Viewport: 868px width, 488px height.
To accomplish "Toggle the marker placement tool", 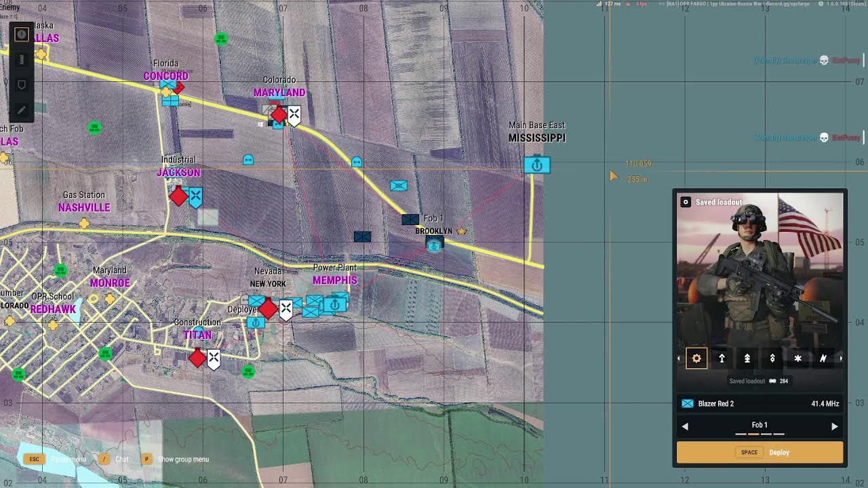I will click(22, 85).
